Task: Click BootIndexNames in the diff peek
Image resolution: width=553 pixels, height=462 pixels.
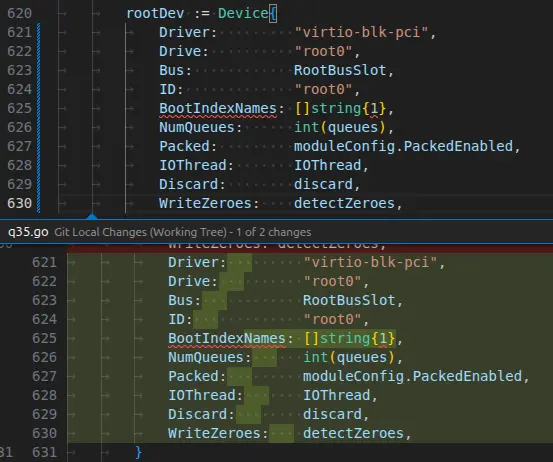Action: click(x=226, y=339)
